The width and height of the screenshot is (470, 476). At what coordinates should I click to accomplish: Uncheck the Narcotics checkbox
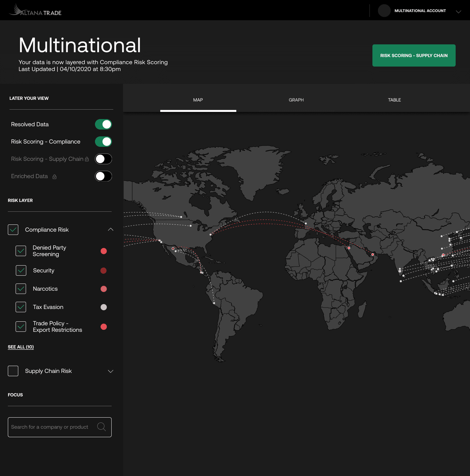click(21, 289)
